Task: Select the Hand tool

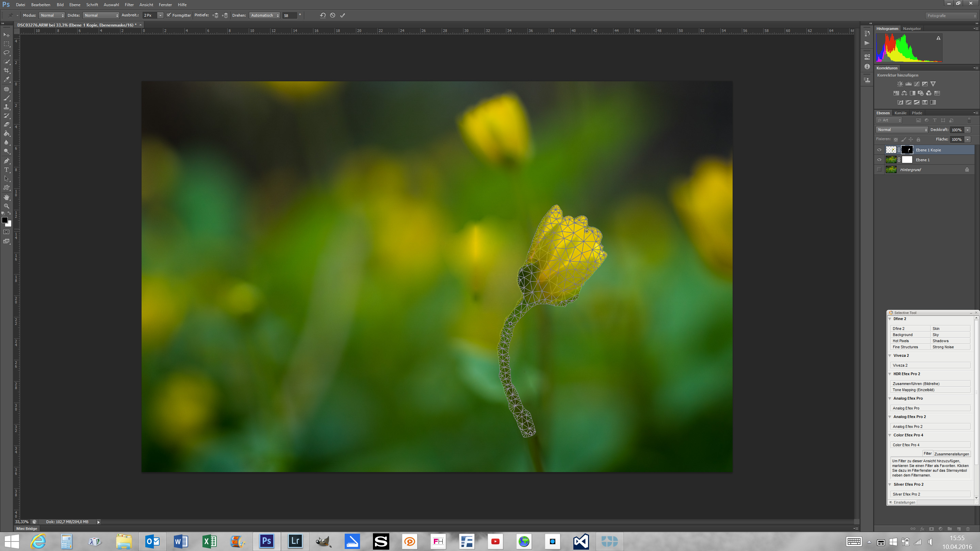Action: click(x=6, y=197)
